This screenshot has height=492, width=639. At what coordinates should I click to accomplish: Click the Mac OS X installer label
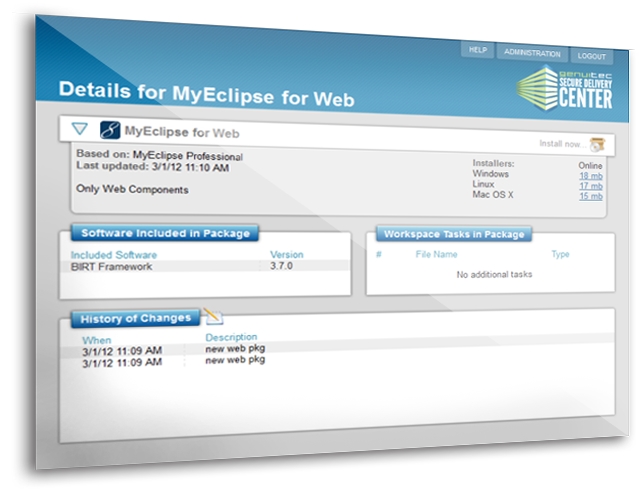[x=493, y=194]
